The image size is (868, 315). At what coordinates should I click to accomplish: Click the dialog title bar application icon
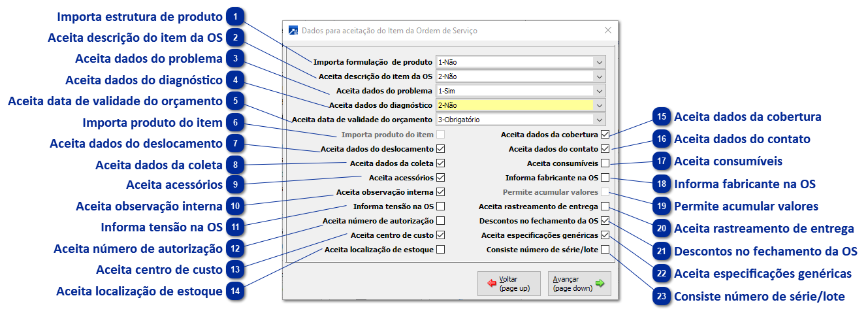[x=293, y=30]
